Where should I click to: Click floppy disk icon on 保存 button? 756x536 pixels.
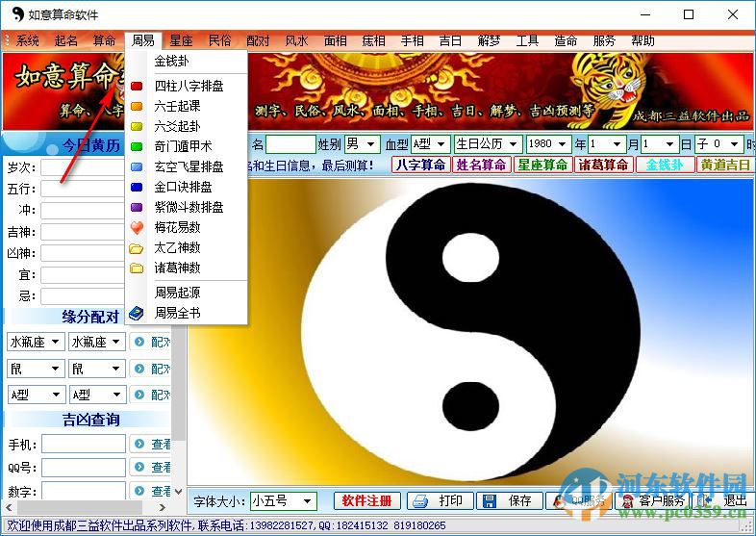490,500
